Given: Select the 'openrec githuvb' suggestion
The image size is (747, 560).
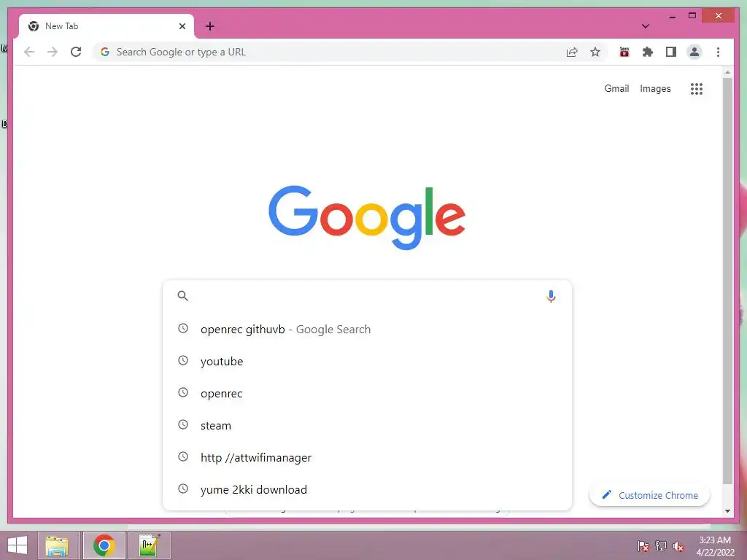Looking at the screenshot, I should pyautogui.click(x=367, y=329).
